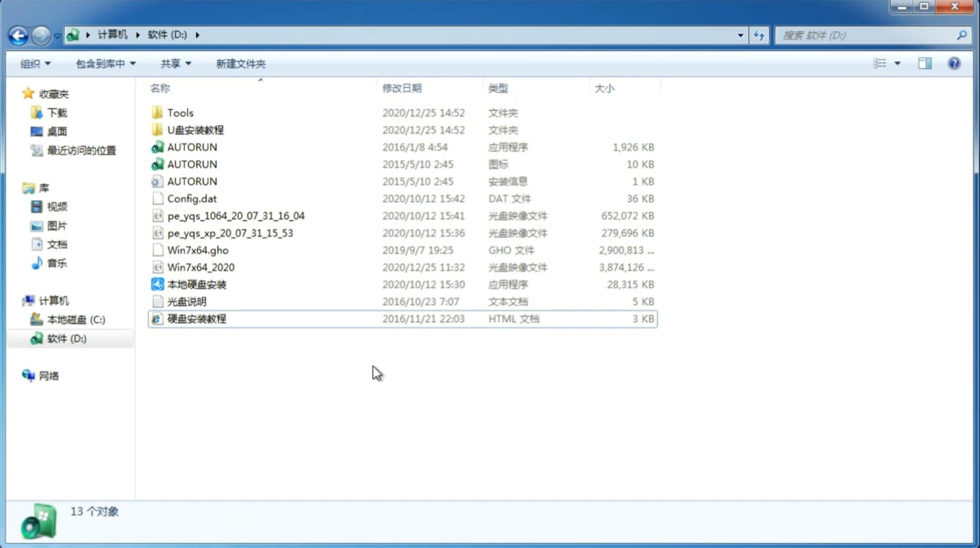The width and height of the screenshot is (980, 548).
Task: Open 本地硬盘安装 application
Action: point(196,284)
